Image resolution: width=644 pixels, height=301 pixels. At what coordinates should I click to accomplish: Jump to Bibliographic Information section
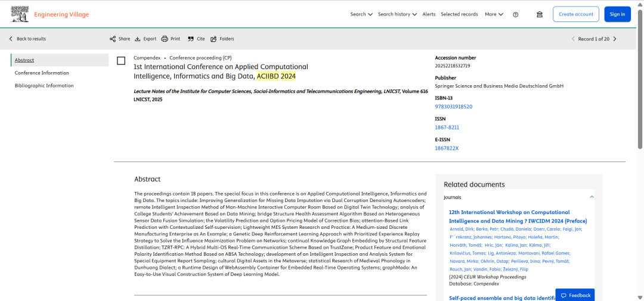[44, 86]
